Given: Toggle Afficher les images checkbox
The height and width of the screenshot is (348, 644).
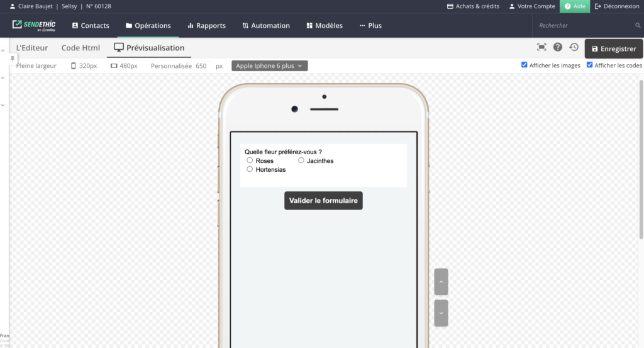Looking at the screenshot, I should (x=524, y=65).
